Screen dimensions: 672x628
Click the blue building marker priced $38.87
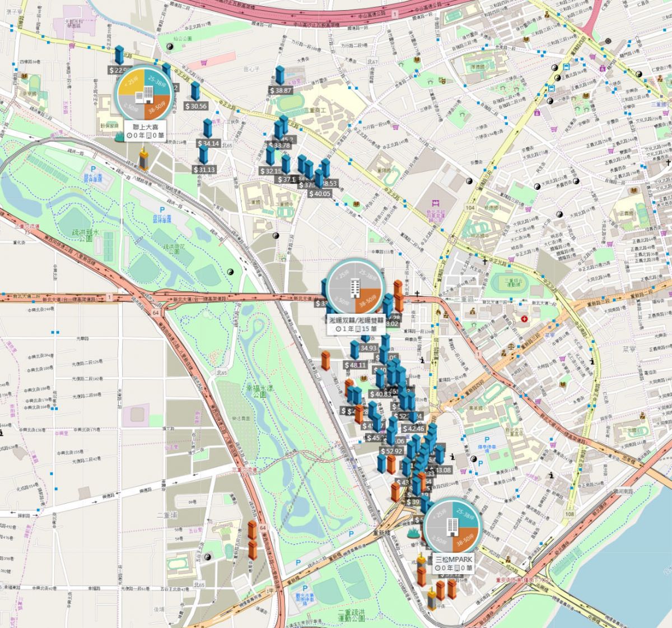(280, 76)
